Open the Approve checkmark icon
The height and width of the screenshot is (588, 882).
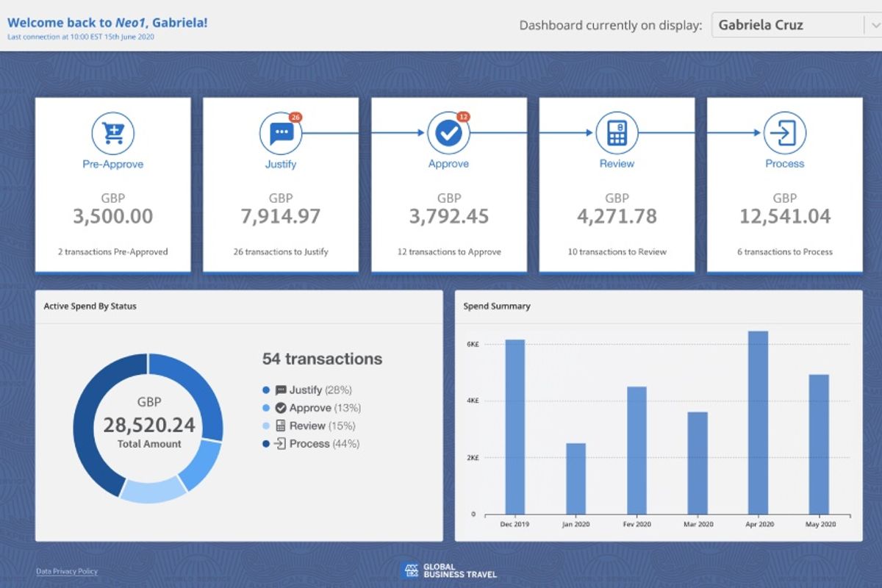click(449, 133)
